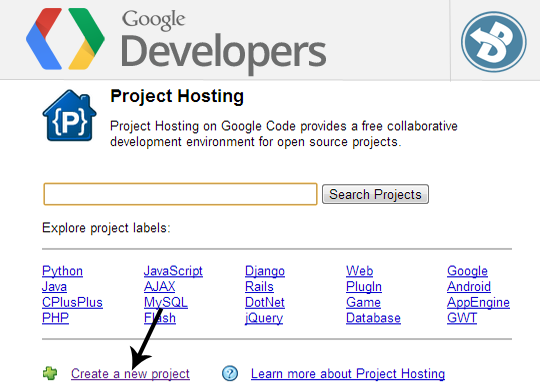540x389 pixels.
Task: Open the DotNet label link
Action: [265, 302]
